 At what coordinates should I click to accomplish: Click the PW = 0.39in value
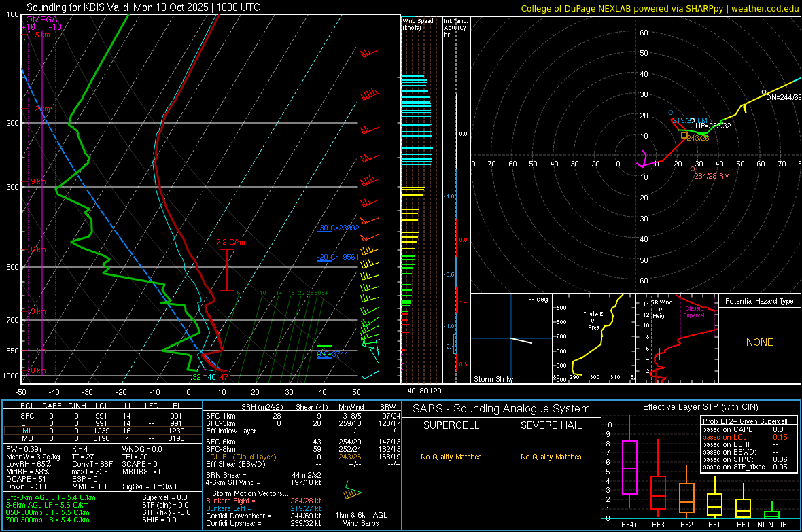pyautogui.click(x=27, y=449)
